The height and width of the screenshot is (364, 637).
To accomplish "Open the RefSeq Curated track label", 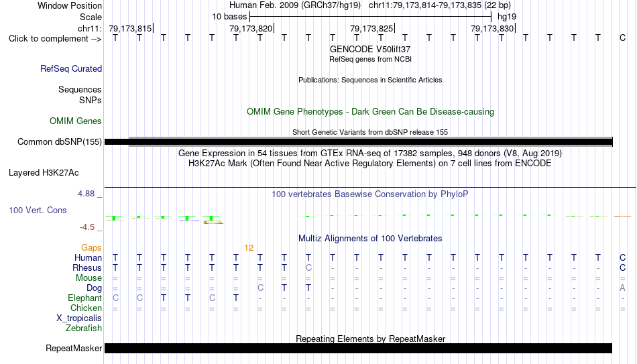I will click(x=71, y=68).
